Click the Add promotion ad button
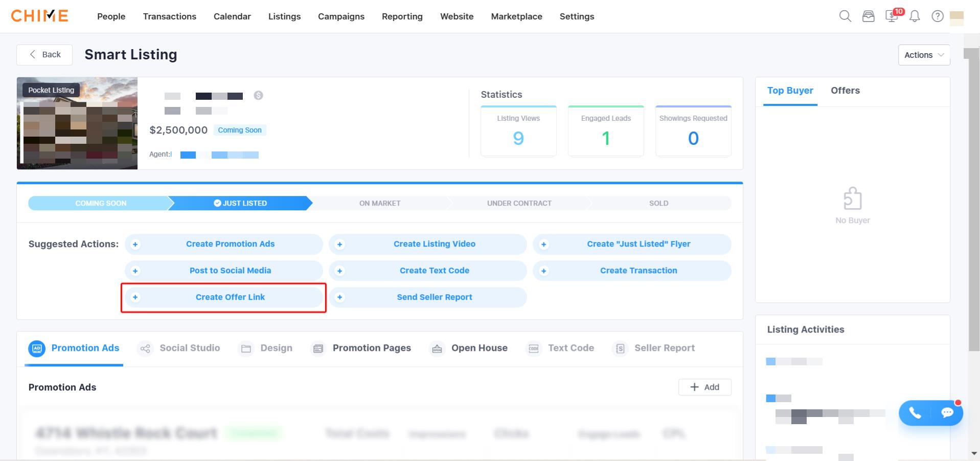The height and width of the screenshot is (461, 980). click(704, 387)
